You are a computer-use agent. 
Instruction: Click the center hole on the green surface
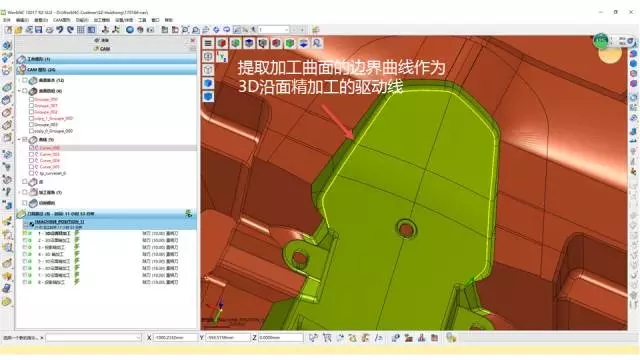tap(406, 229)
